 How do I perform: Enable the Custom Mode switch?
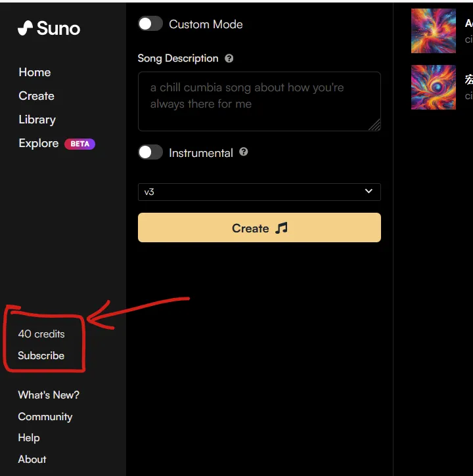(150, 24)
